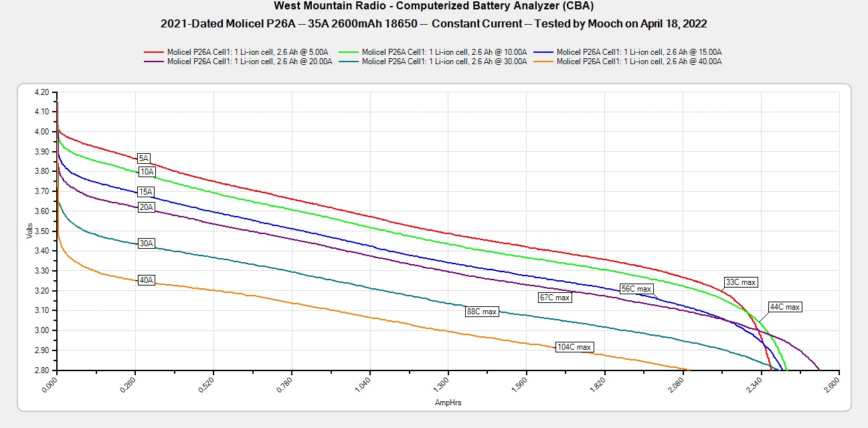Click the "AmpHrs" x-axis title
Viewport: 868px width, 428px height.
(x=448, y=403)
